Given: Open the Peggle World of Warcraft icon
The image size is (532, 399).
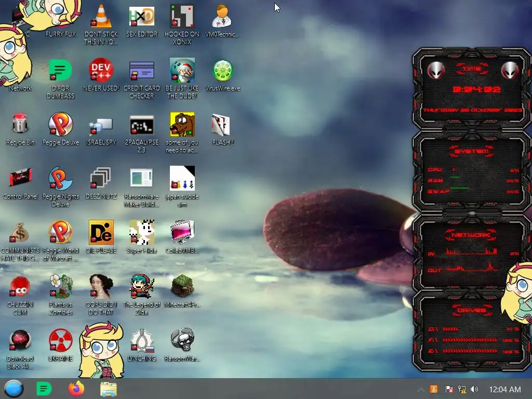Looking at the screenshot, I should (x=60, y=241).
